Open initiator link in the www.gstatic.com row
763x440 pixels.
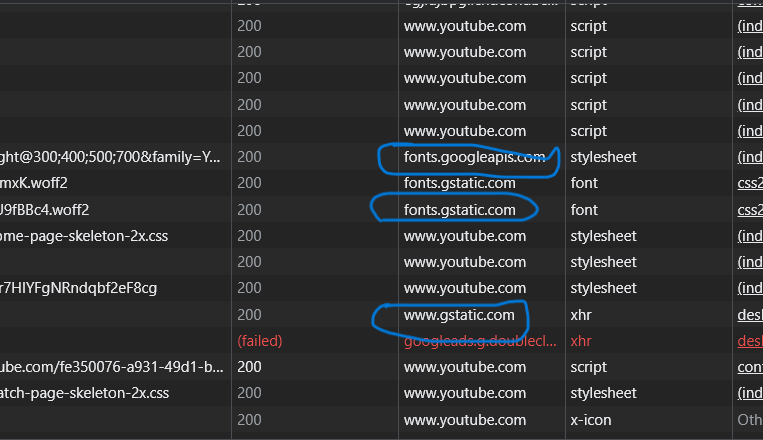750,315
